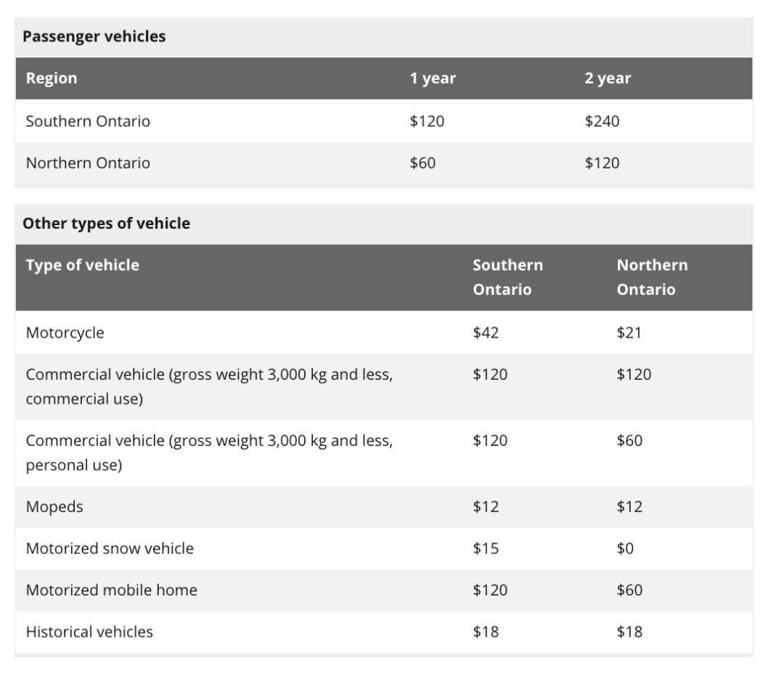
Task: Click the Southern Ontario column header in second table
Action: (x=507, y=277)
